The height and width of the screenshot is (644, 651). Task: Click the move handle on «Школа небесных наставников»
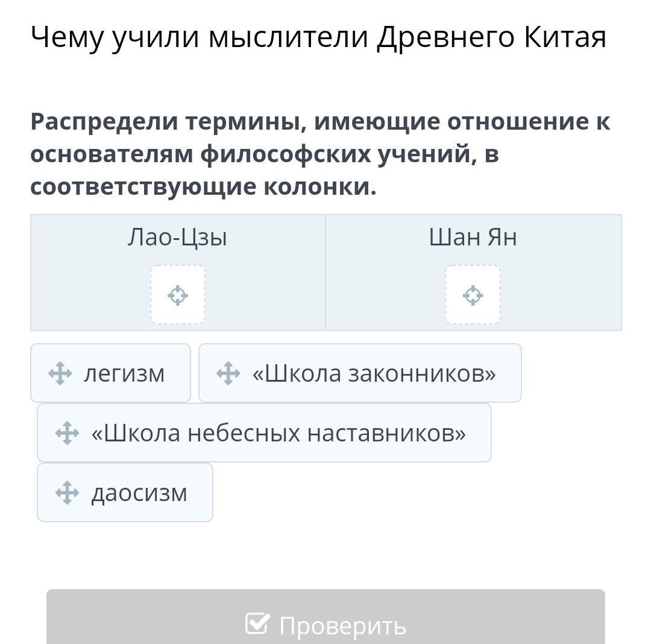pyautogui.click(x=68, y=433)
